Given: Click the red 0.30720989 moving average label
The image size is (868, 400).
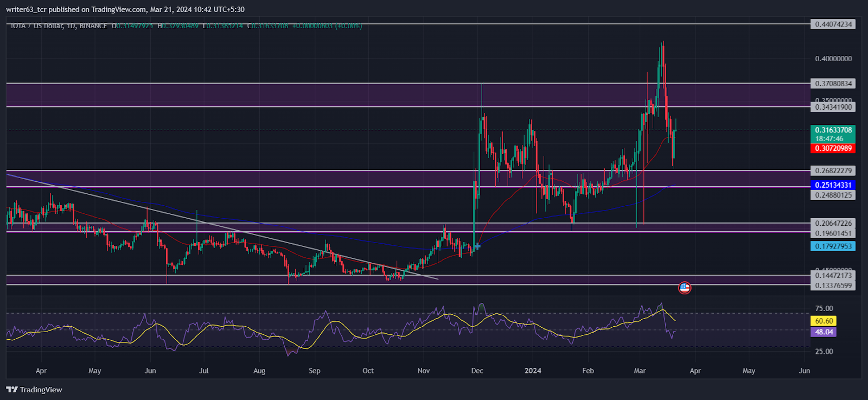Looking at the screenshot, I should [x=833, y=148].
